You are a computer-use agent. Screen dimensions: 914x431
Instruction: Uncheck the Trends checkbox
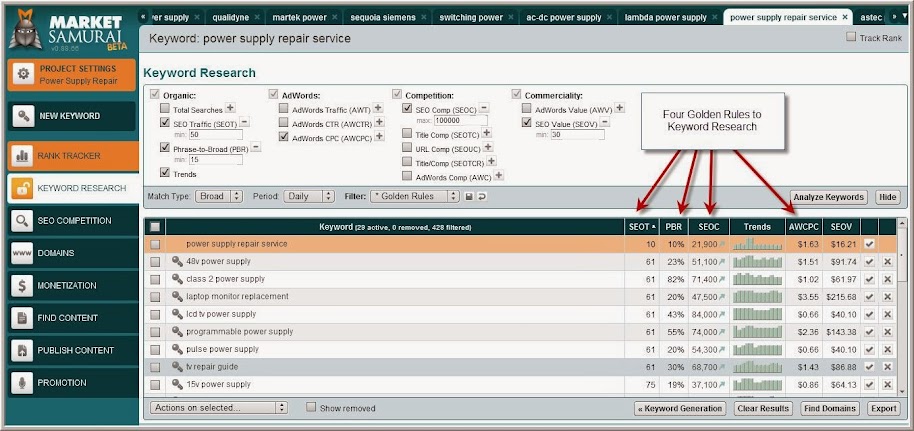pos(165,173)
